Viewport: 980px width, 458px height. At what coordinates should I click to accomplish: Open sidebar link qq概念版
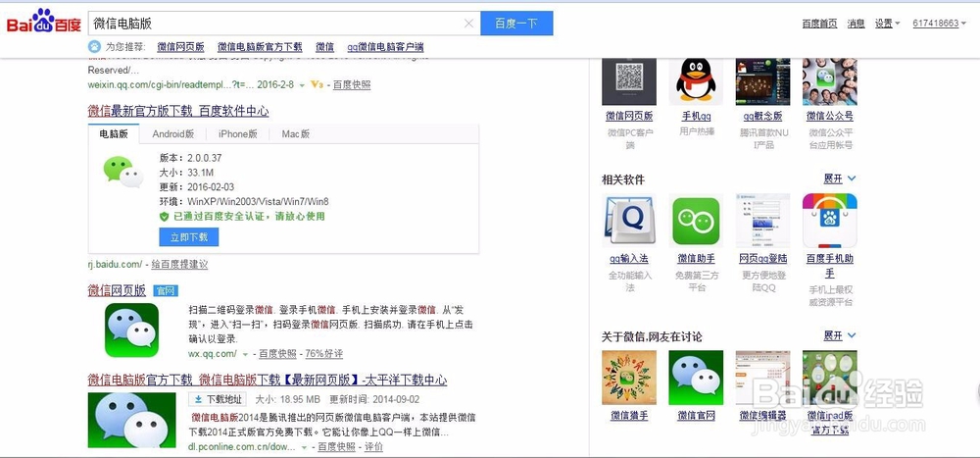pyautogui.click(x=762, y=117)
